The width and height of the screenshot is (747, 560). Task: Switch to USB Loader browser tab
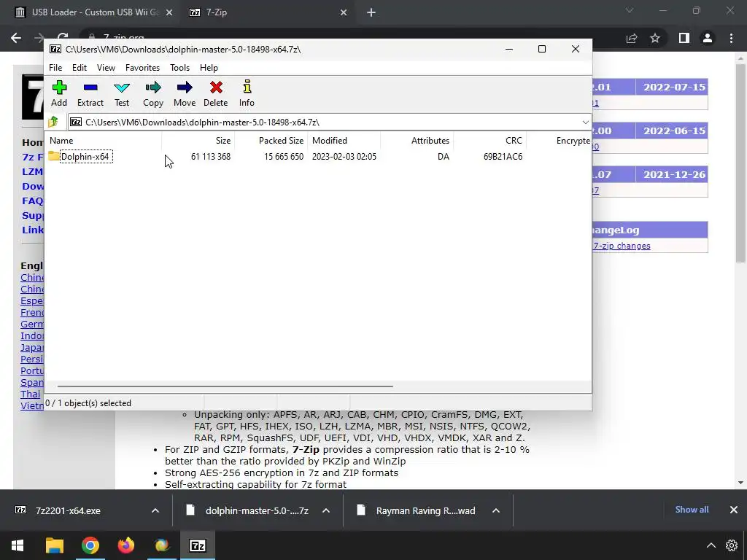pos(94,12)
